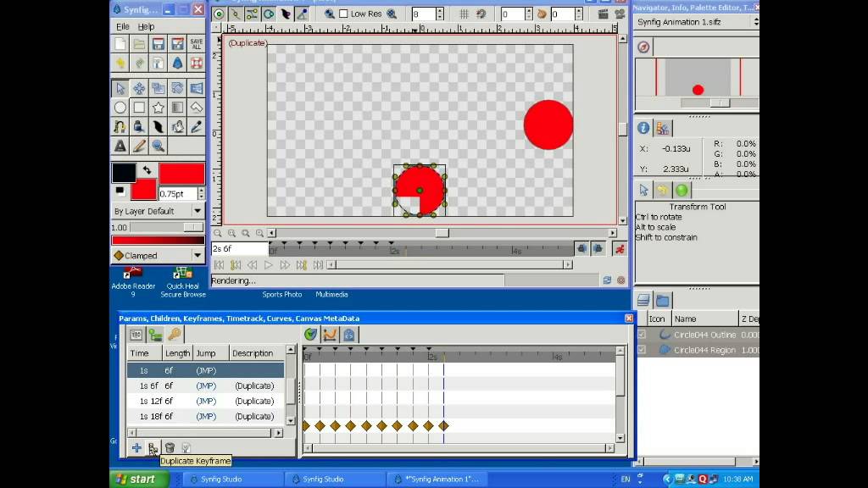Switch to the Curves tab icon
The image size is (868, 488).
330,334
